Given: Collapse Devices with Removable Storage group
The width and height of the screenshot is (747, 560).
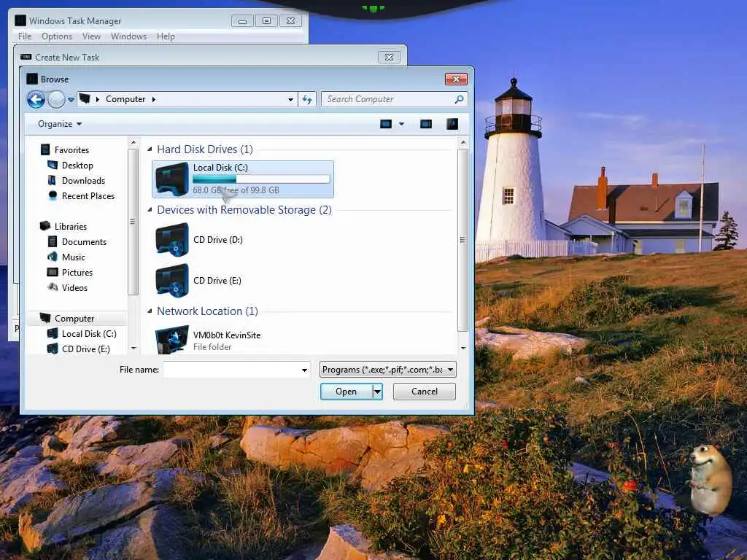Looking at the screenshot, I should click(150, 210).
